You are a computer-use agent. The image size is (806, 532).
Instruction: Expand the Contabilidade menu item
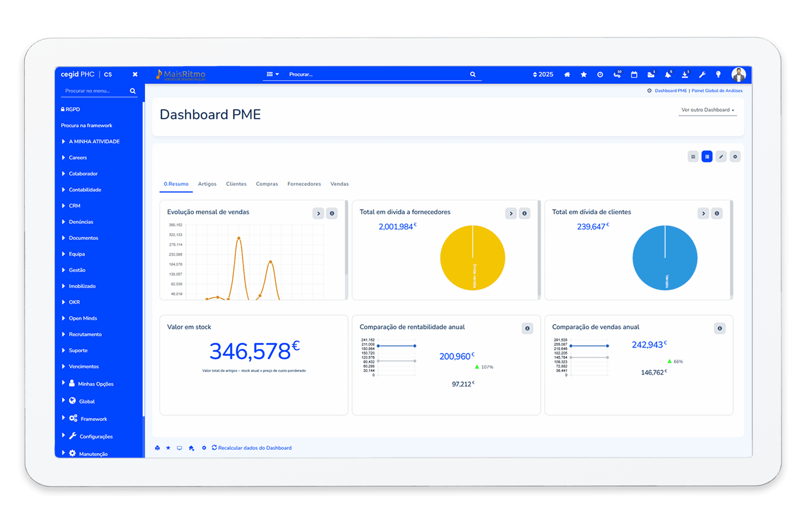tap(85, 190)
